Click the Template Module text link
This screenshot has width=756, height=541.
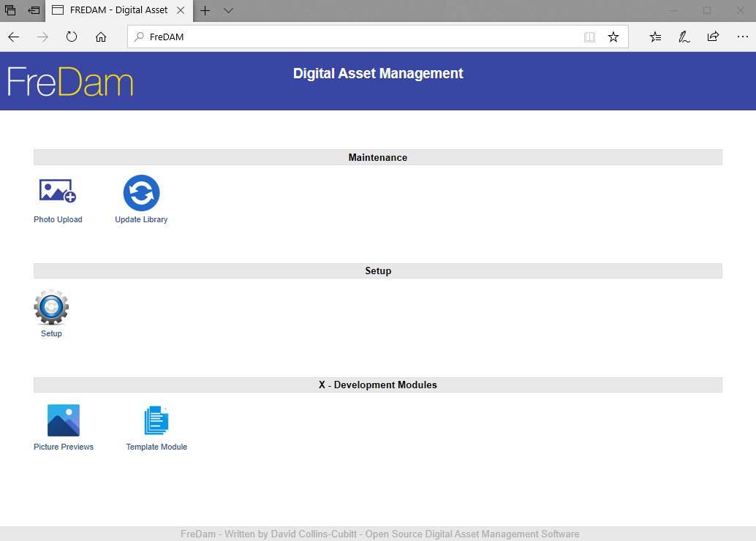(156, 447)
